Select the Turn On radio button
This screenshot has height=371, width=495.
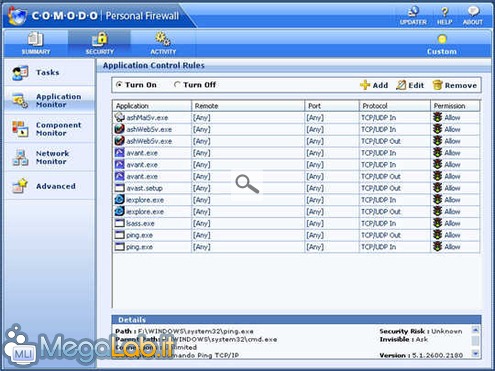pyautogui.click(x=119, y=85)
